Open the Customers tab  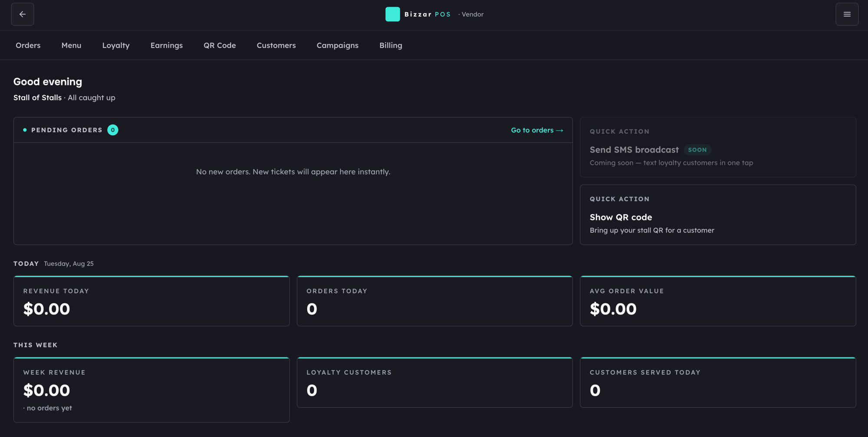click(276, 45)
